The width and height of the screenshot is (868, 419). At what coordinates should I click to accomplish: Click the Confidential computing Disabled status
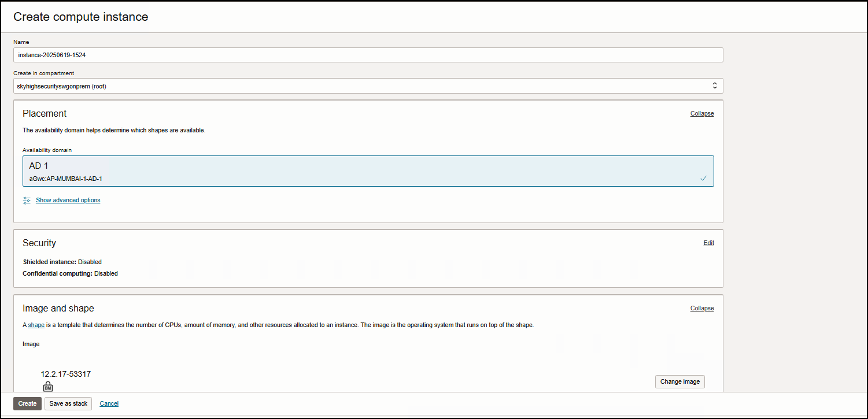pos(106,274)
